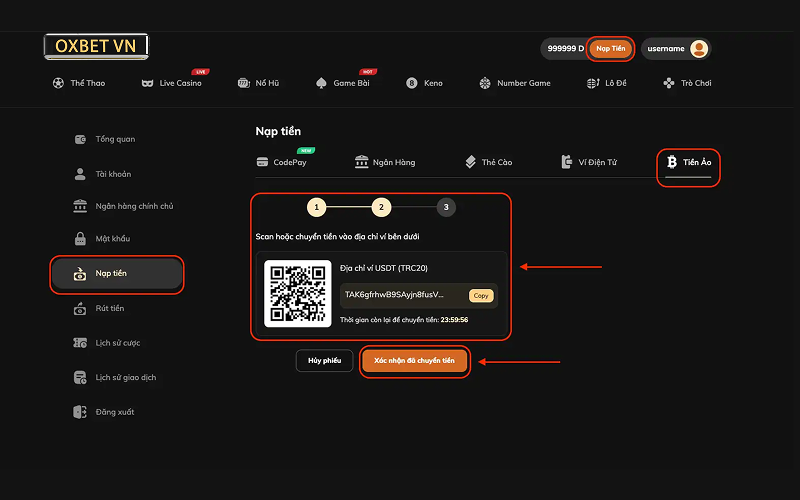
Task: Click the user avatar icon beside username
Action: [699, 48]
